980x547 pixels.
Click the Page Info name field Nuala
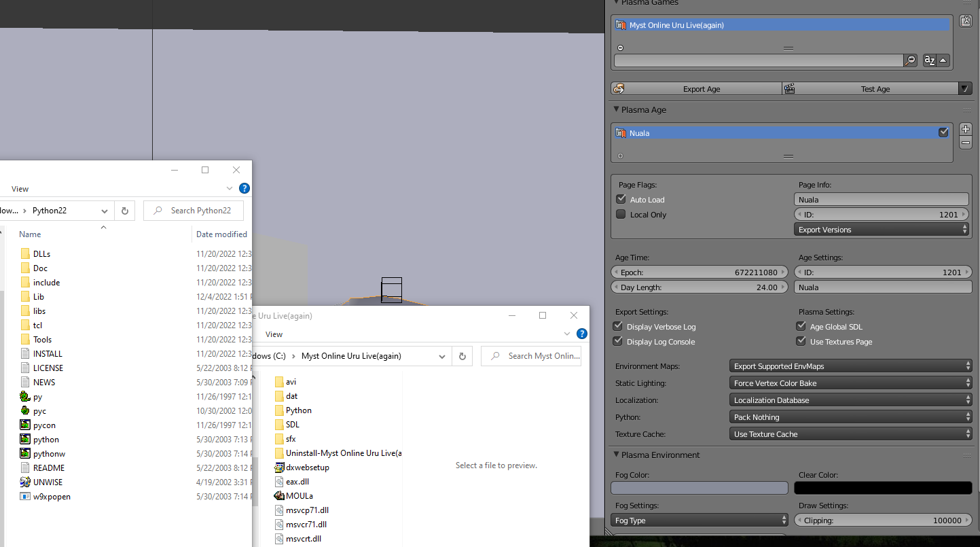(882, 200)
